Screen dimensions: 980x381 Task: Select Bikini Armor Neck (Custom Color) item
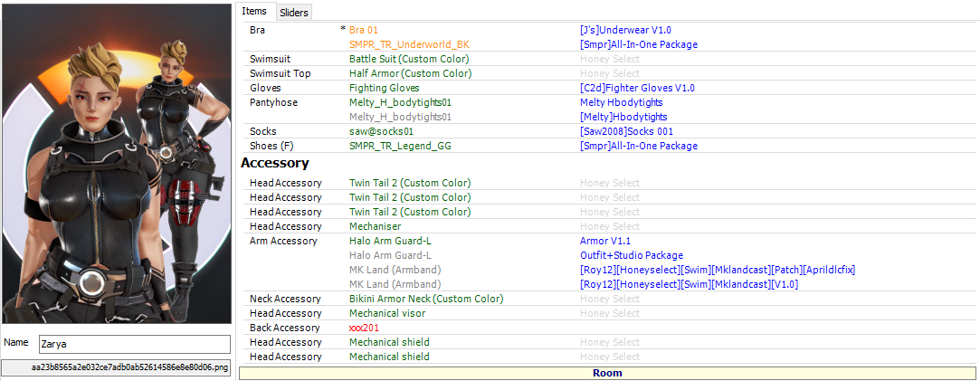tap(426, 299)
